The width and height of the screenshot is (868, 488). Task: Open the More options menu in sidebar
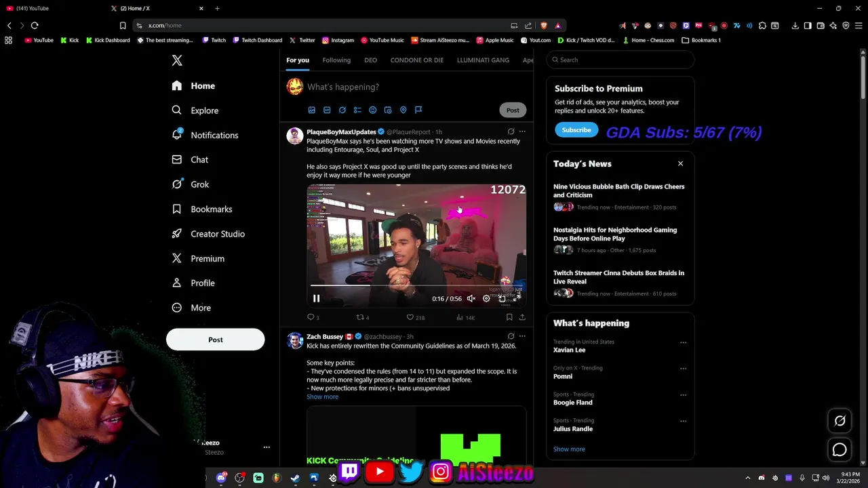pos(191,308)
